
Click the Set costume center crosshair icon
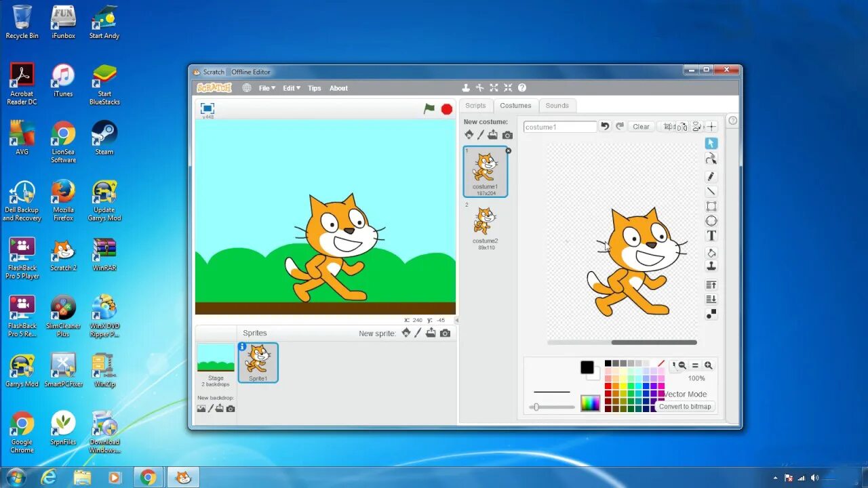tap(711, 127)
